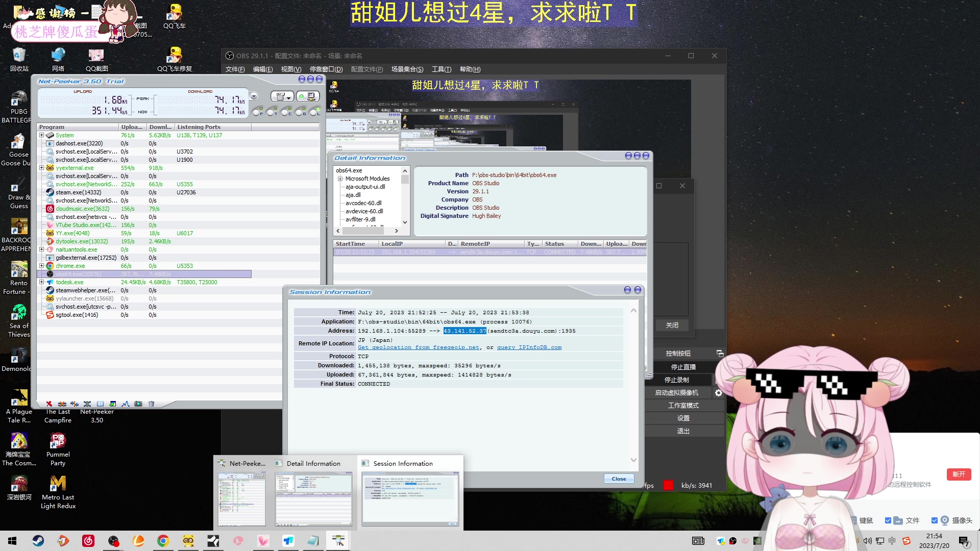
Task: Select the todesk.exe row in program list
Action: tap(144, 282)
